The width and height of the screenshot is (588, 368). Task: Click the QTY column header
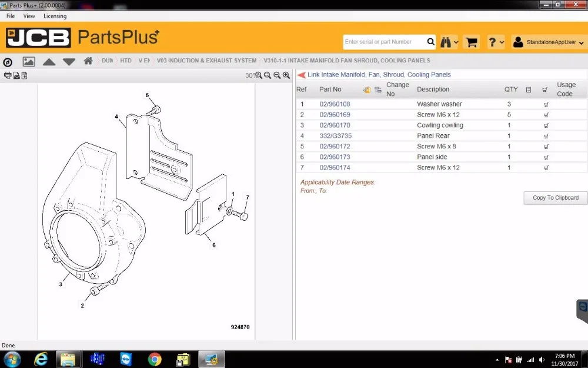click(x=511, y=89)
